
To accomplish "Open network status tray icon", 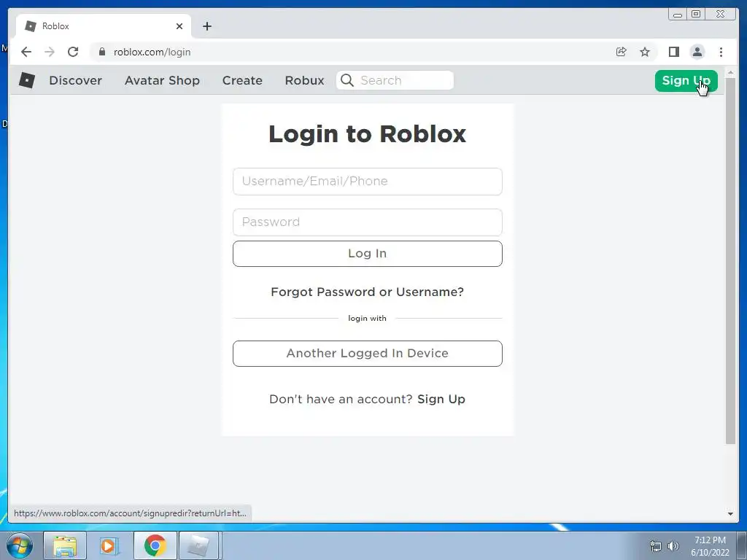I will point(656,546).
